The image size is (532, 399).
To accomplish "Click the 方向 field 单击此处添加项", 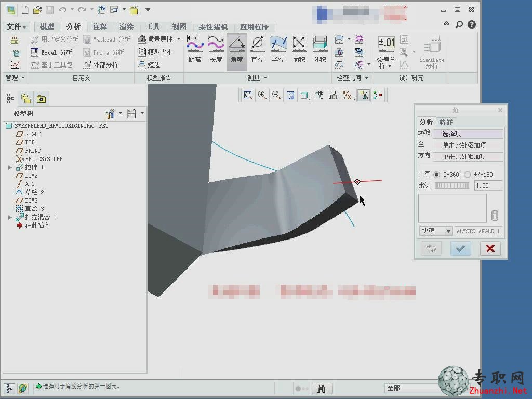I will [468, 157].
